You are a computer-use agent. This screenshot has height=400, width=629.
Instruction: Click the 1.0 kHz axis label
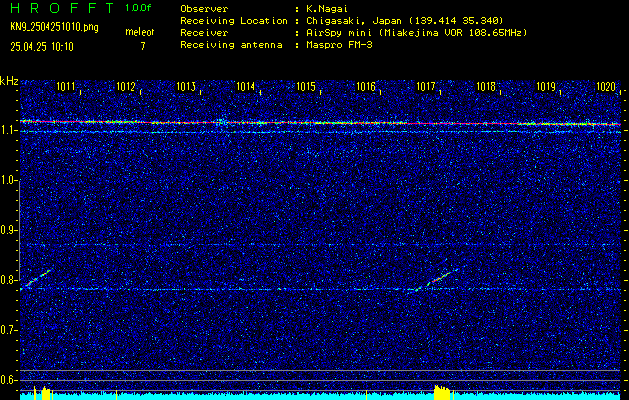[8, 181]
